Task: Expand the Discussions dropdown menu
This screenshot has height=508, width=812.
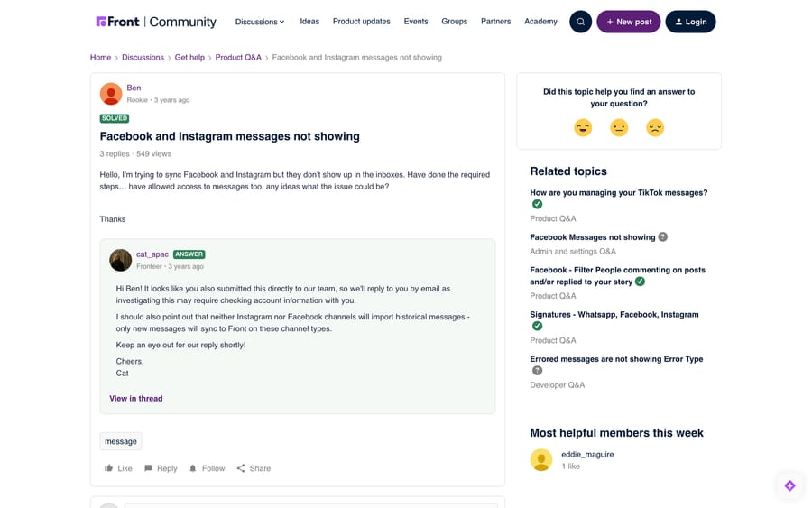Action: (x=260, y=22)
